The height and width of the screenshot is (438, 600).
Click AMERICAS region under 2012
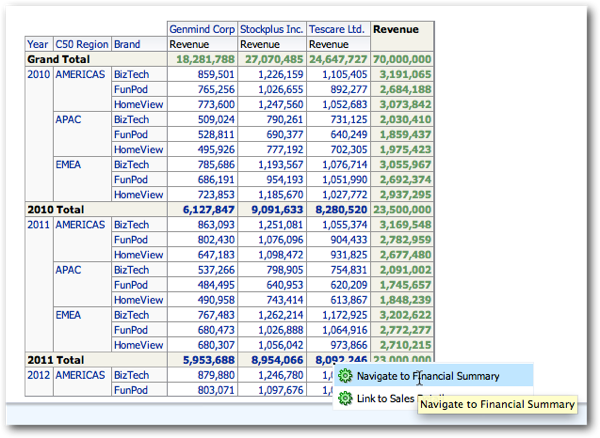click(80, 375)
